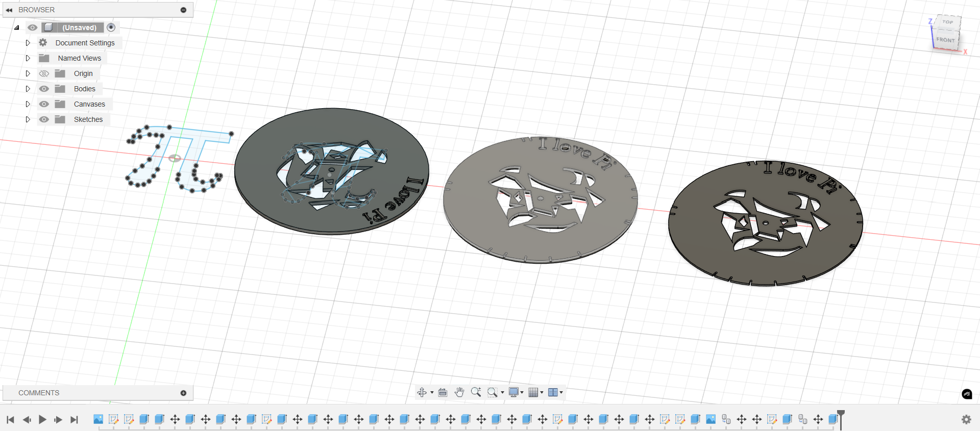Expand the Named Views node

coord(28,58)
